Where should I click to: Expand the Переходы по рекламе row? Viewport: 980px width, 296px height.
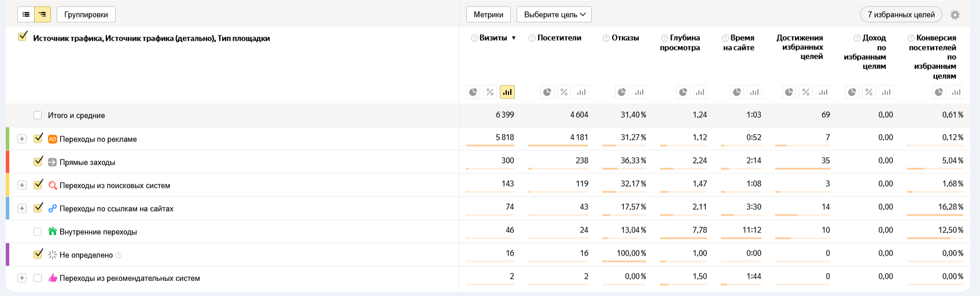click(x=21, y=139)
